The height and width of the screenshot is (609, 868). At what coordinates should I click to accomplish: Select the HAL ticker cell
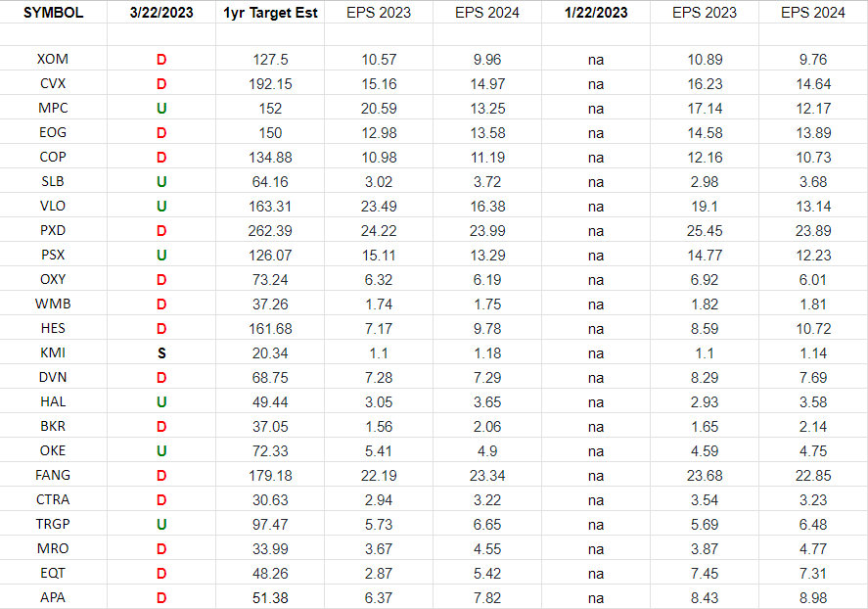coord(53,402)
